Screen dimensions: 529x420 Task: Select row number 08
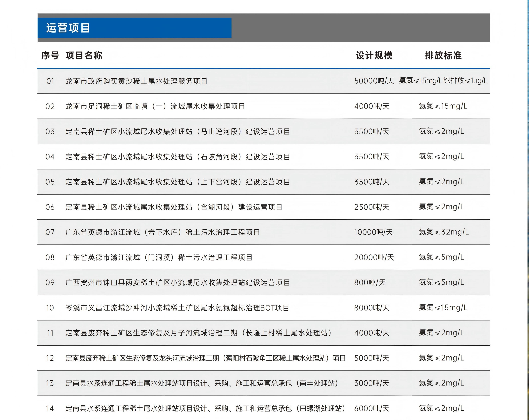[x=50, y=257]
